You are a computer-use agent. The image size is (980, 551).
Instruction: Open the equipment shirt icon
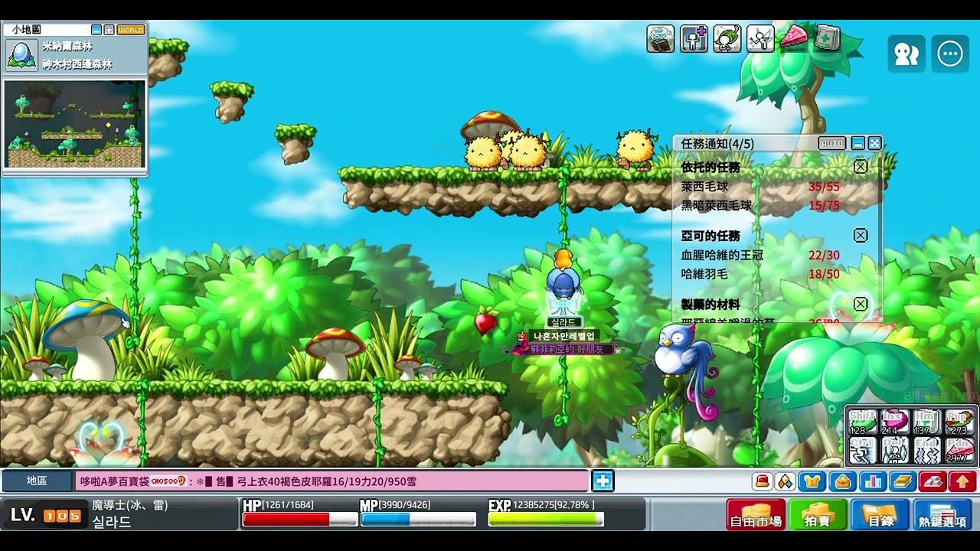(x=812, y=481)
